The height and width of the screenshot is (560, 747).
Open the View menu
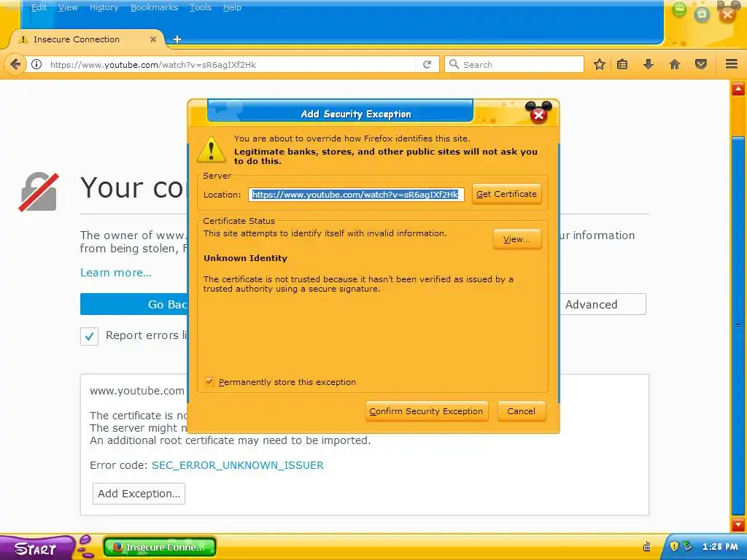click(68, 7)
